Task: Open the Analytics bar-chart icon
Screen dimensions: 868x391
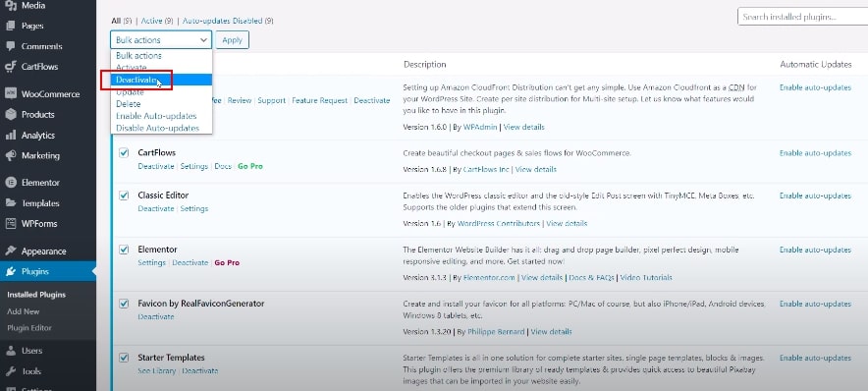Action: 11,136
